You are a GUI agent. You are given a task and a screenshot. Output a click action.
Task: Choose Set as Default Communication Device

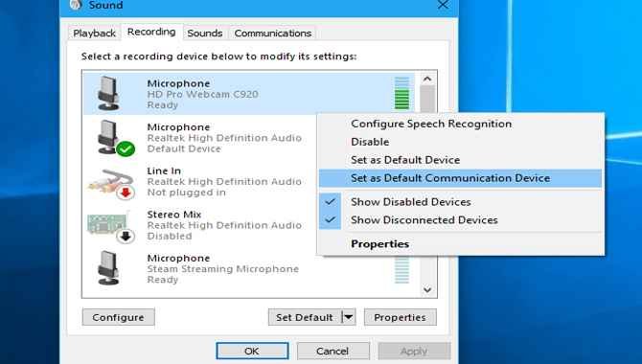(460, 178)
